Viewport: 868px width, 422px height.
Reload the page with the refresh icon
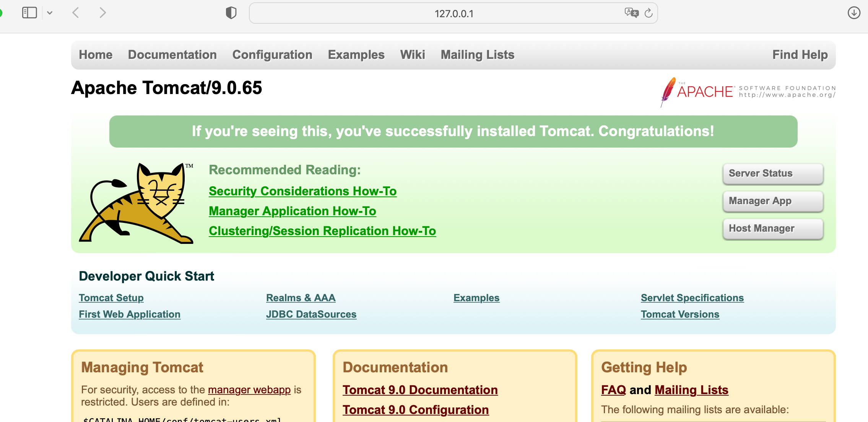click(649, 13)
